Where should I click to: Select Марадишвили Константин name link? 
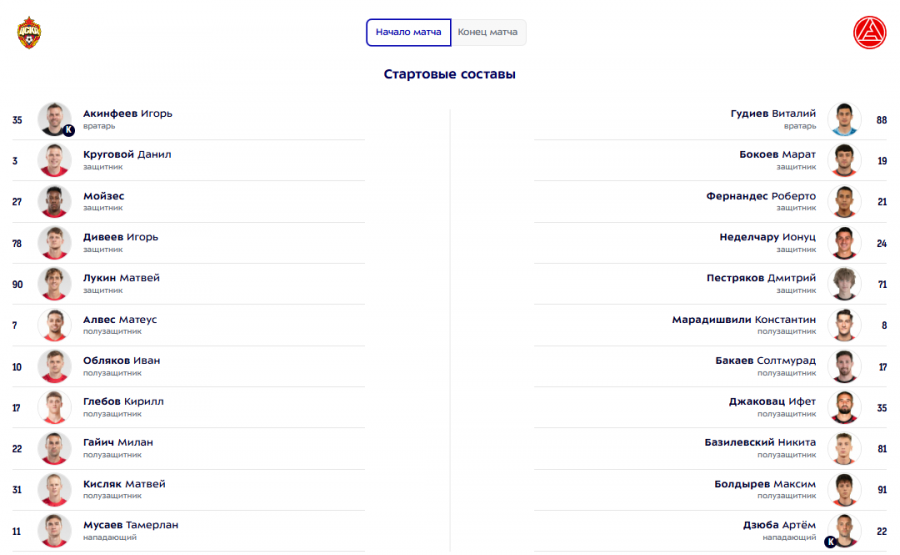tap(744, 319)
